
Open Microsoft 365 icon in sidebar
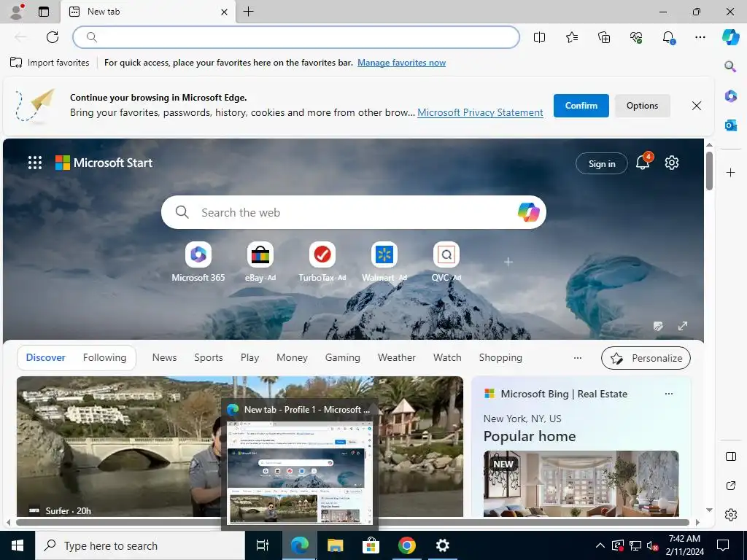coord(730,96)
